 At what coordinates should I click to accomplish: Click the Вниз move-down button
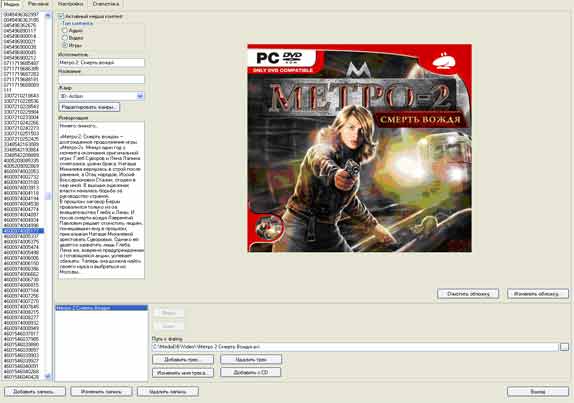tap(168, 326)
